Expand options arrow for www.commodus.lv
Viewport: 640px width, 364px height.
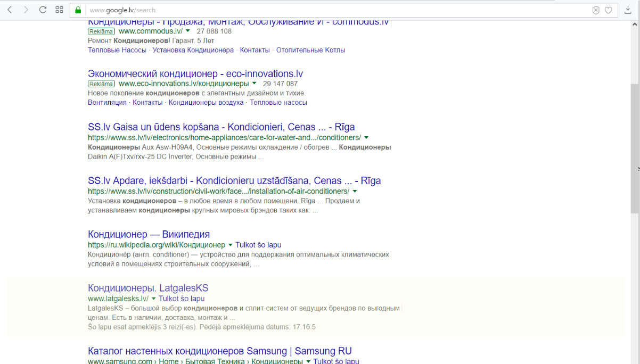[188, 31]
